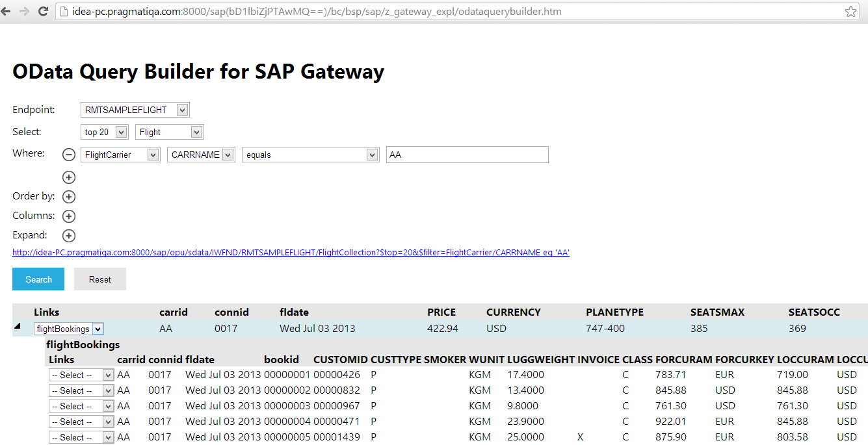Edit the AA filter value field
The height and width of the screenshot is (445, 868).
coord(467,154)
